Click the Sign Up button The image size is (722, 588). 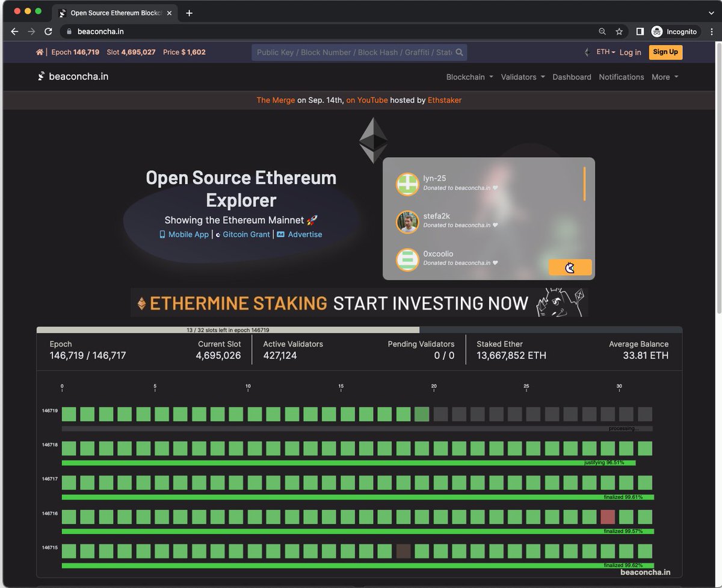665,52
